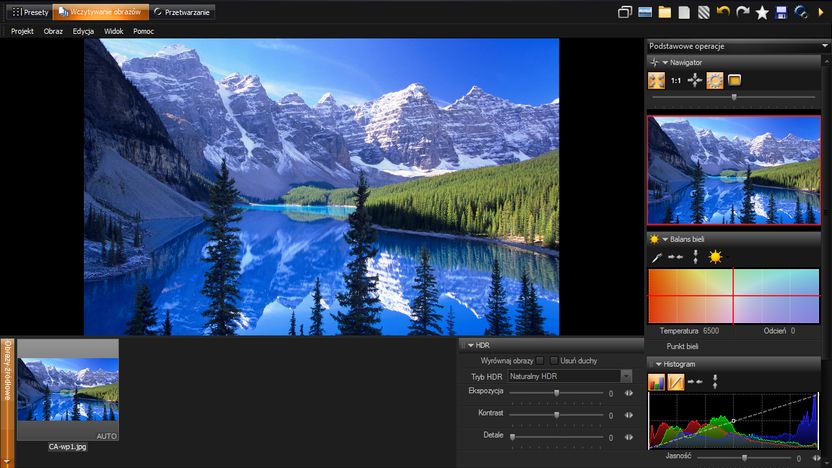This screenshot has width=832, height=468.
Task: Open the Podstawowe operacje panel dropdown
Action: coord(825,46)
